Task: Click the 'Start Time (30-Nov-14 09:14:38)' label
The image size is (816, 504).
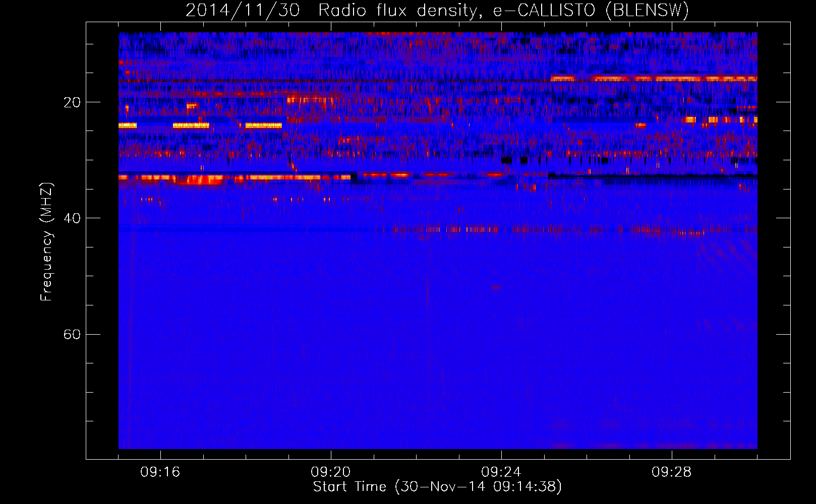Action: tap(437, 487)
